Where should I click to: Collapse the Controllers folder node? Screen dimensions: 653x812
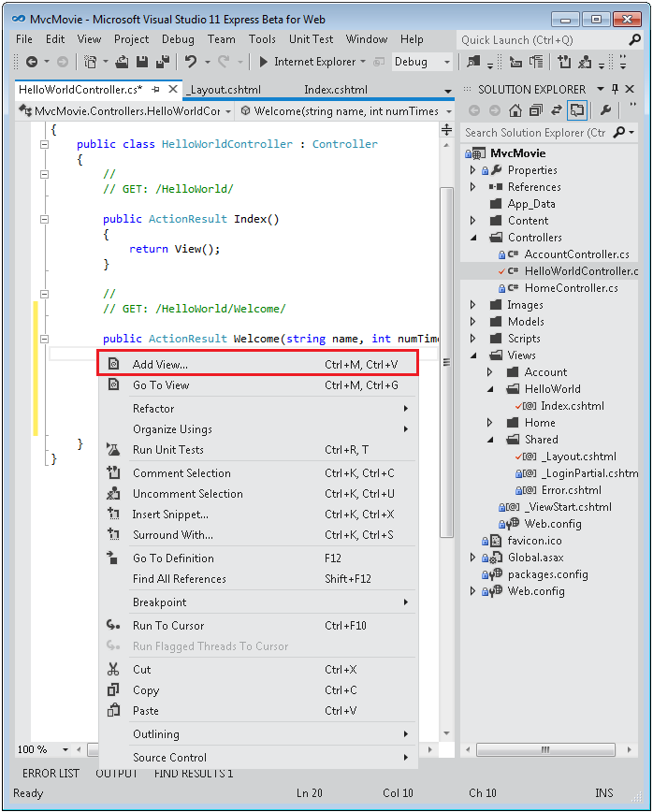coord(473,238)
